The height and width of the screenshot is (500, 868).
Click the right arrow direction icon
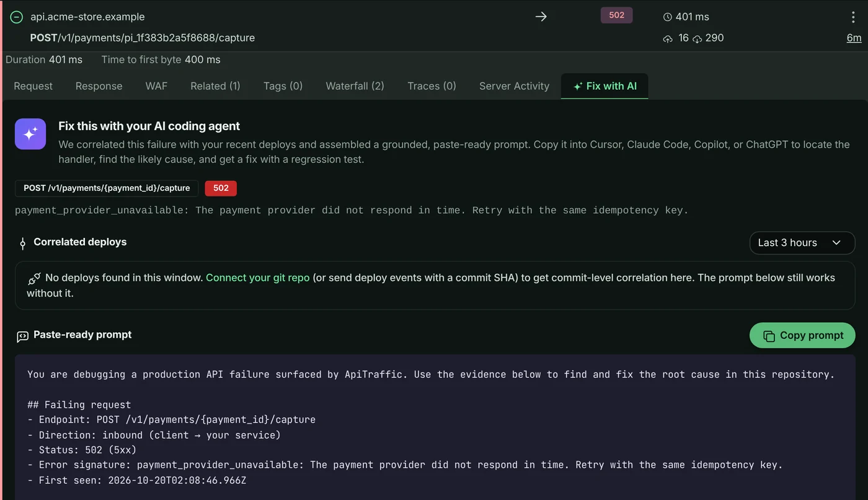[x=541, y=17]
